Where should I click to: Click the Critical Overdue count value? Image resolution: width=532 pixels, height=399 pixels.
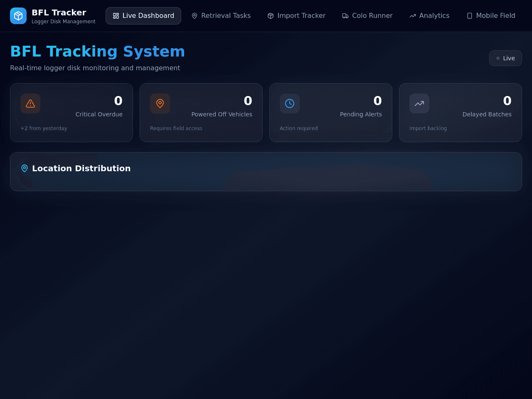click(x=118, y=101)
